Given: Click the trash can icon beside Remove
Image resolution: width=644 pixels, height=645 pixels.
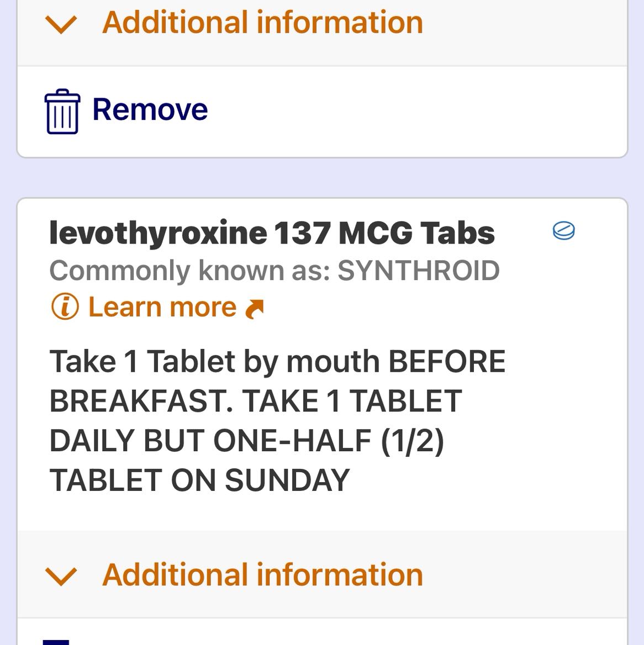Looking at the screenshot, I should click(62, 111).
